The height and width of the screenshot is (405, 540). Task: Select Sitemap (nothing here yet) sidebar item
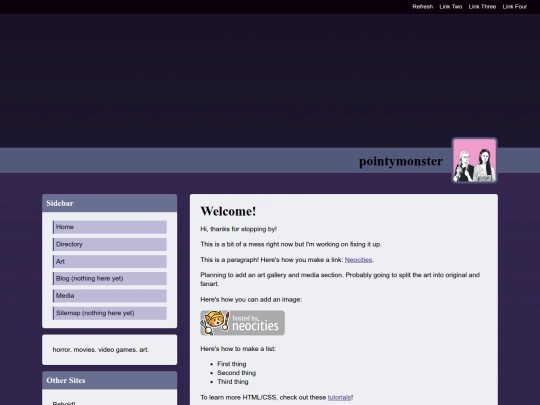110,313
